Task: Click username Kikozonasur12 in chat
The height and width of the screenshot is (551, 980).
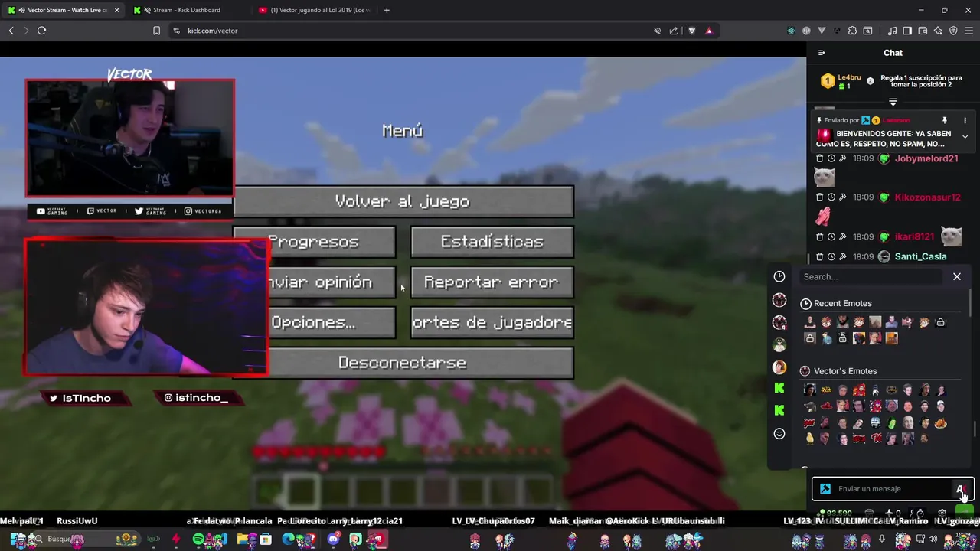Action: coord(927,197)
